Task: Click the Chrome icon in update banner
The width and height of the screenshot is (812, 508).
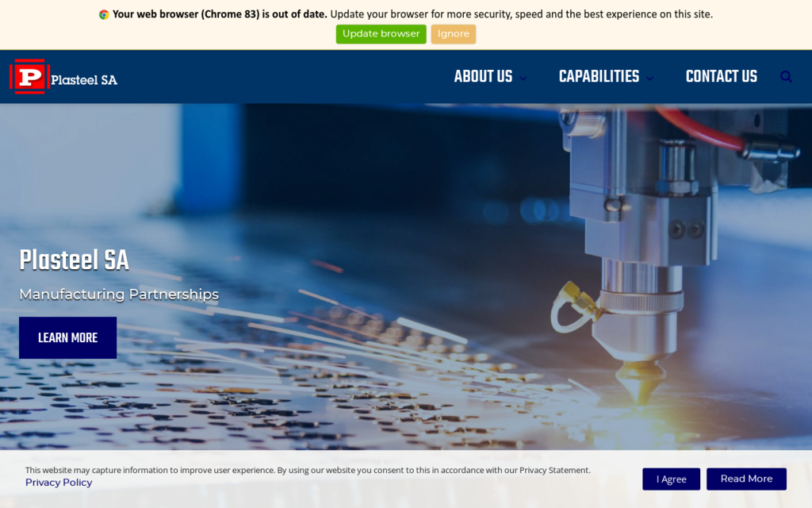Action: point(104,14)
